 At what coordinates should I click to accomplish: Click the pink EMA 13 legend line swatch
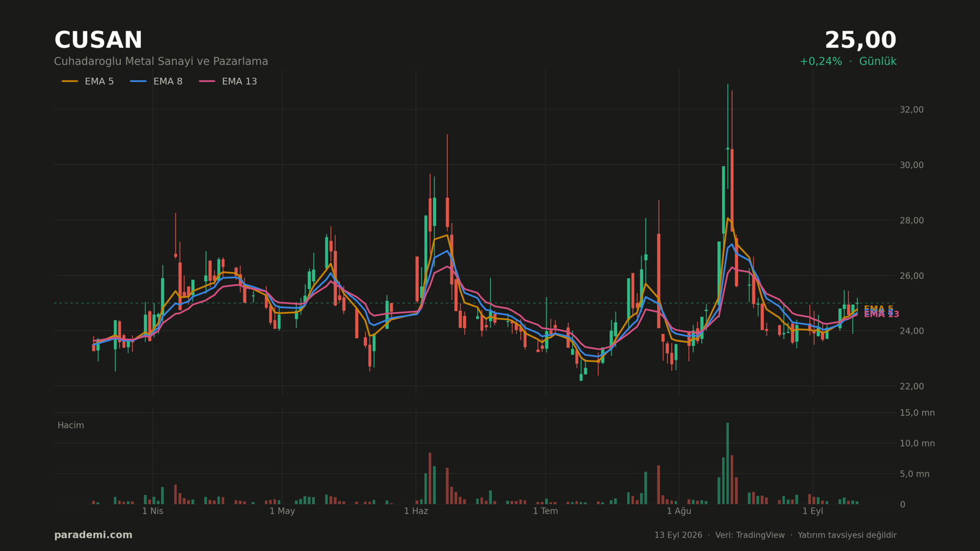point(207,81)
